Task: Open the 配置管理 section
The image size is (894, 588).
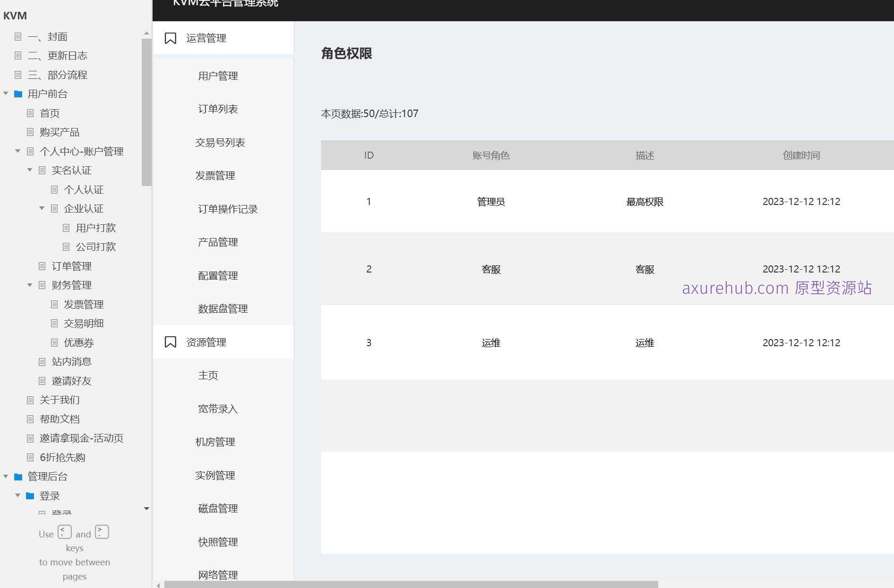Action: point(218,275)
